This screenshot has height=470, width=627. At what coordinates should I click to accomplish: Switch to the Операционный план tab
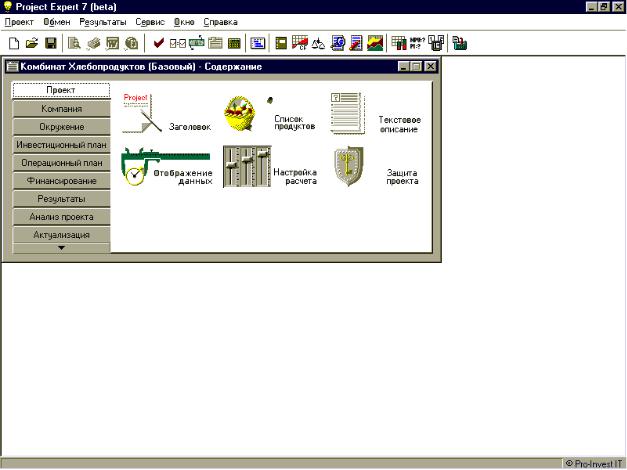click(61, 163)
